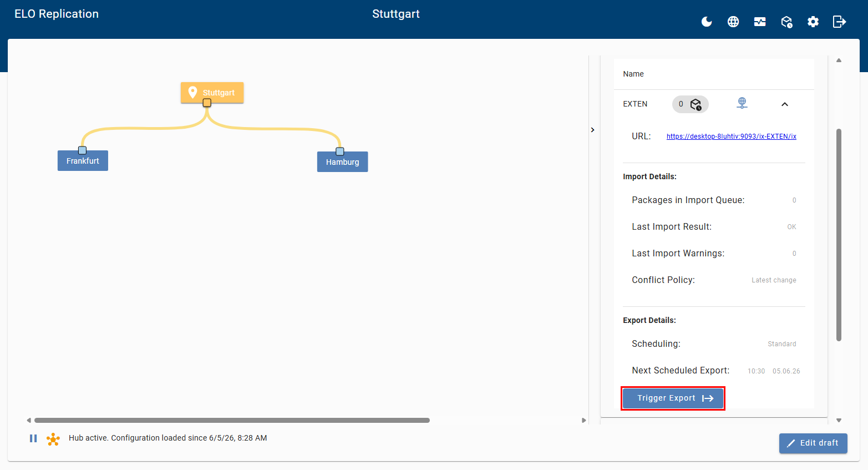Click the 'Last Import Warnings:' label
This screenshot has width=868, height=470.
click(678, 254)
